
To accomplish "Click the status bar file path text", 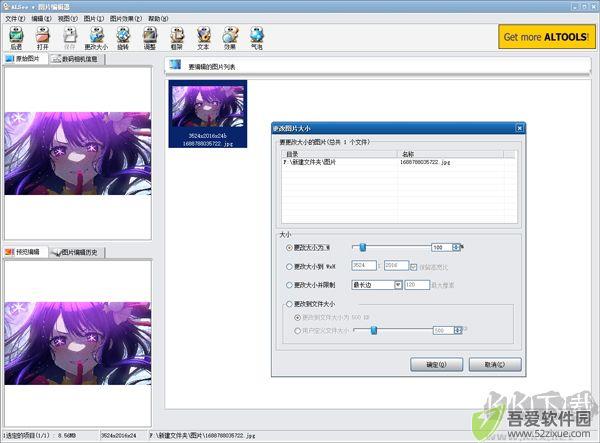I will tap(202, 435).
